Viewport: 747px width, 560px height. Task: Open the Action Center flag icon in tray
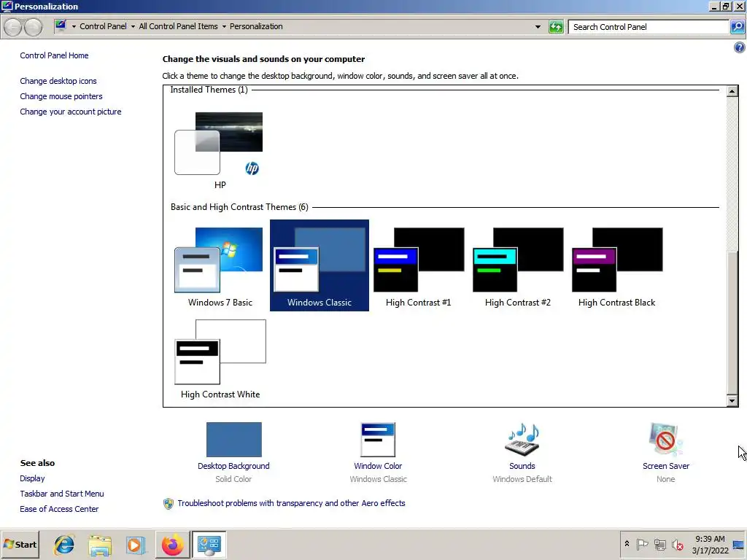click(642, 544)
